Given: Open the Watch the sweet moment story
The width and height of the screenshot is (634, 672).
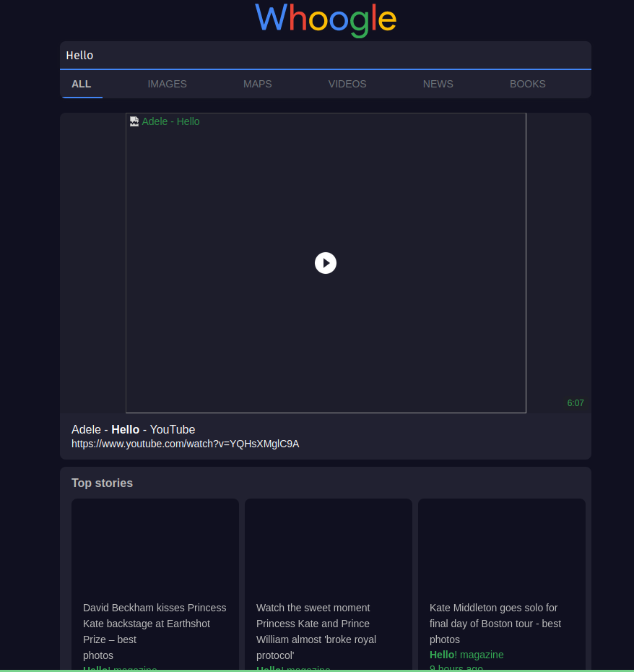Looking at the screenshot, I should pos(316,632).
